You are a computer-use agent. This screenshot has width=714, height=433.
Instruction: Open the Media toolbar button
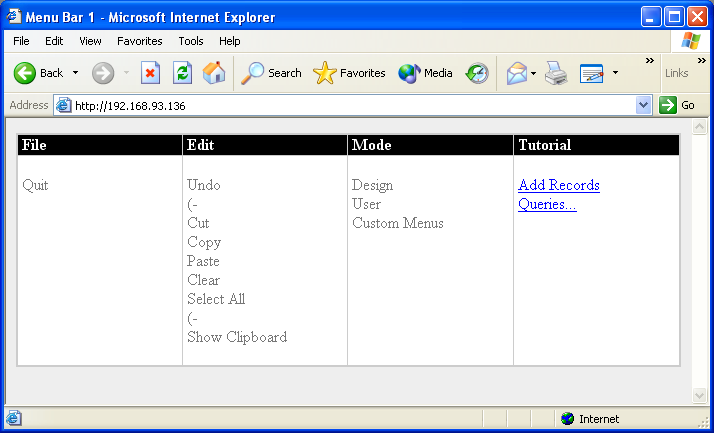[425, 73]
